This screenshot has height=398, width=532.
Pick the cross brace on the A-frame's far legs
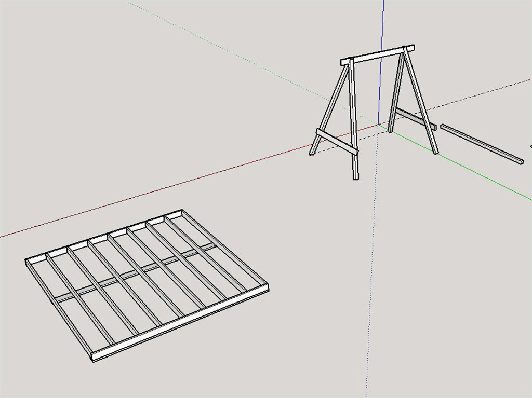[x=416, y=119]
